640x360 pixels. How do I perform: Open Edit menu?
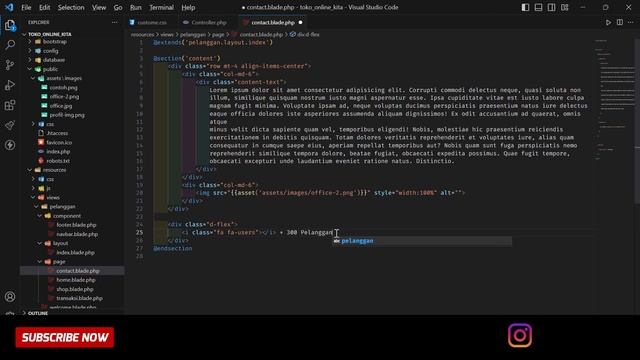tap(44, 7)
